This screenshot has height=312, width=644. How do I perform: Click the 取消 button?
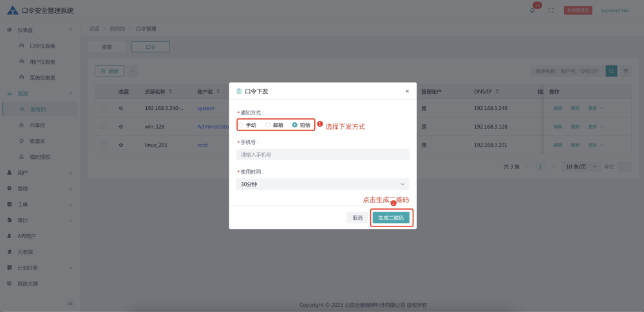pyautogui.click(x=357, y=217)
